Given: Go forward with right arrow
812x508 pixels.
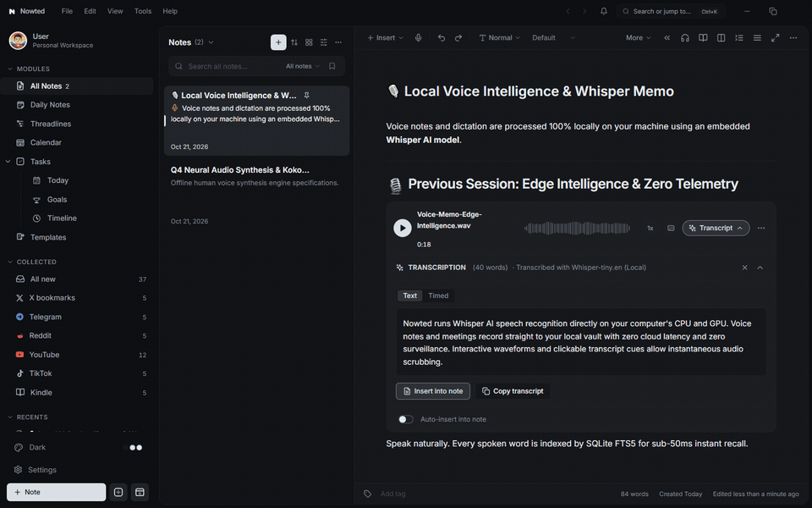Looking at the screenshot, I should pos(584,11).
